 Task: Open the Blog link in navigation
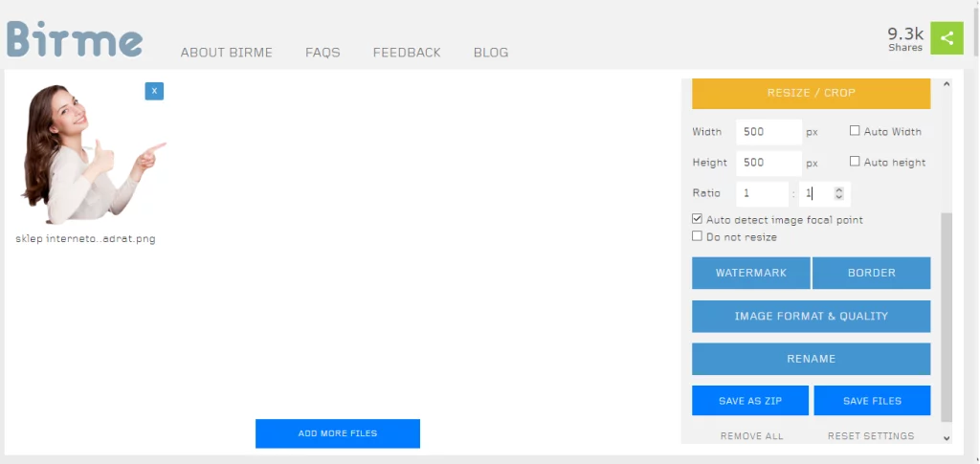[491, 53]
